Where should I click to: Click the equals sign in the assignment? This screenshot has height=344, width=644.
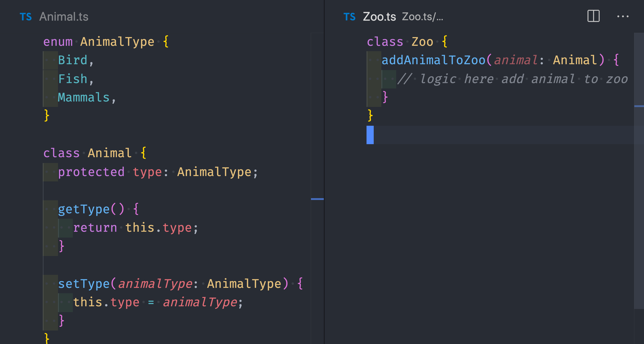[151, 302]
